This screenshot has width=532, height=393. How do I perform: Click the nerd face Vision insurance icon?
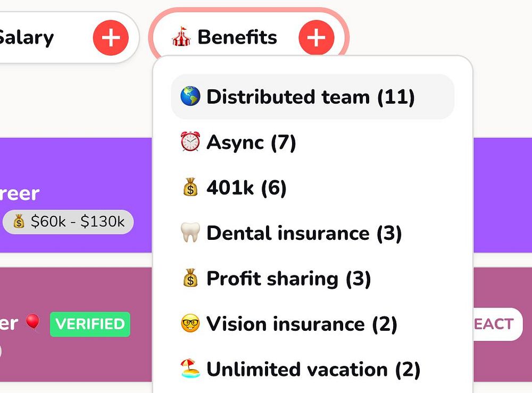pos(190,324)
